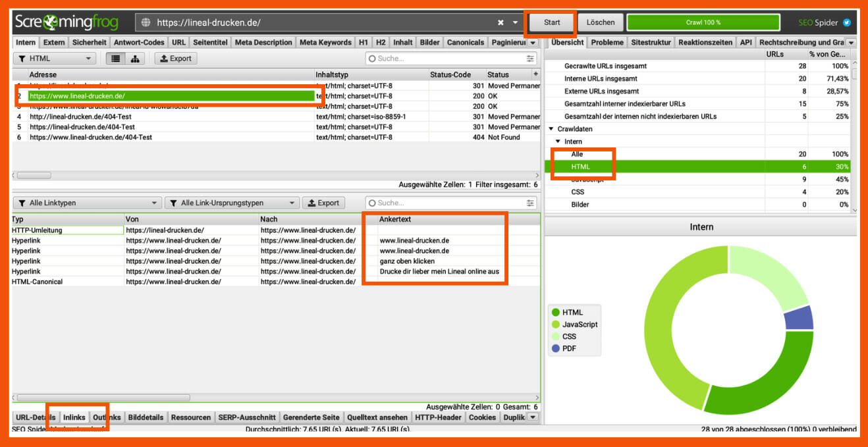Switch to tree structure view

(x=135, y=59)
